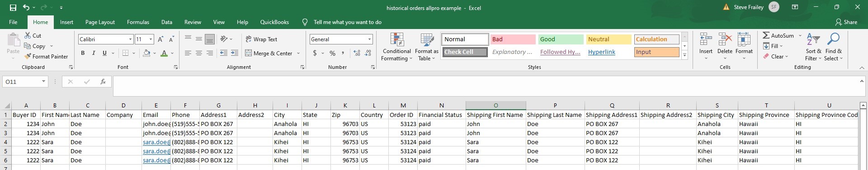Align cell text to the right
Screen dimensions: 868x170
pyautogui.click(x=210, y=53)
